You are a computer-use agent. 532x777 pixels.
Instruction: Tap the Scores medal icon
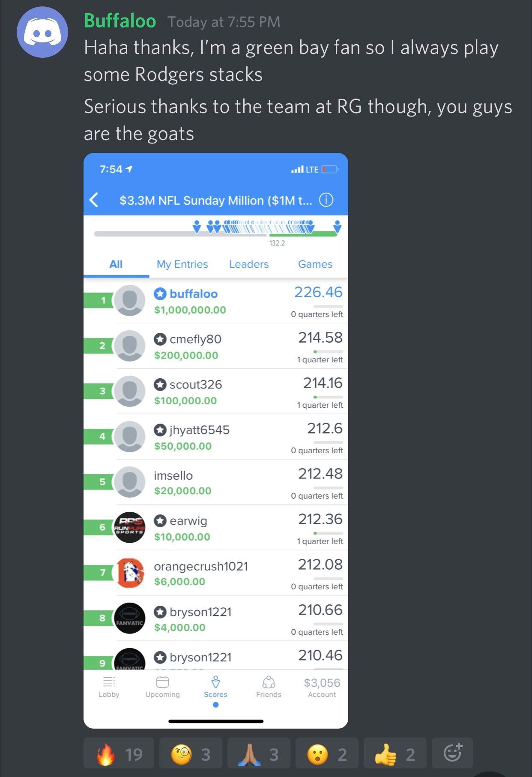pyautogui.click(x=216, y=681)
